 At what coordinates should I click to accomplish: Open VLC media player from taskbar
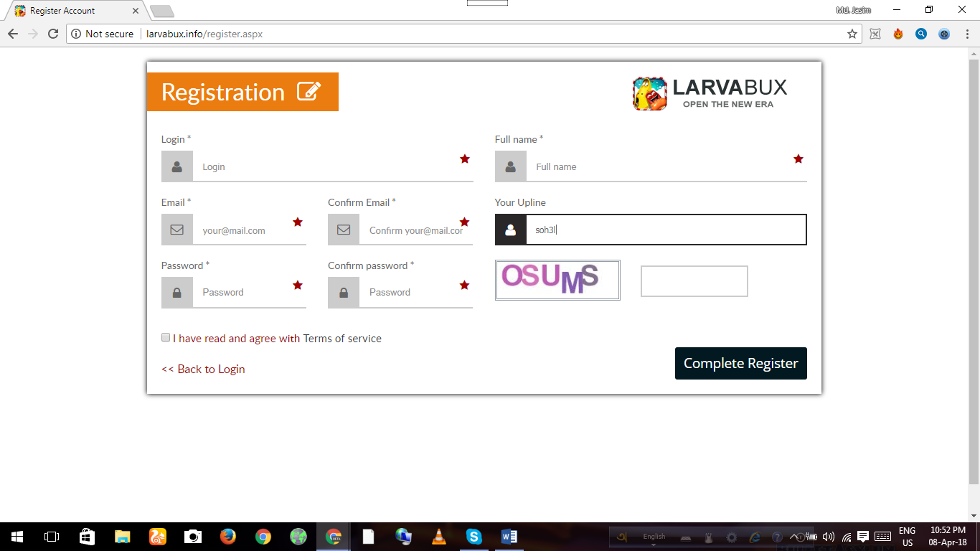pos(438,536)
